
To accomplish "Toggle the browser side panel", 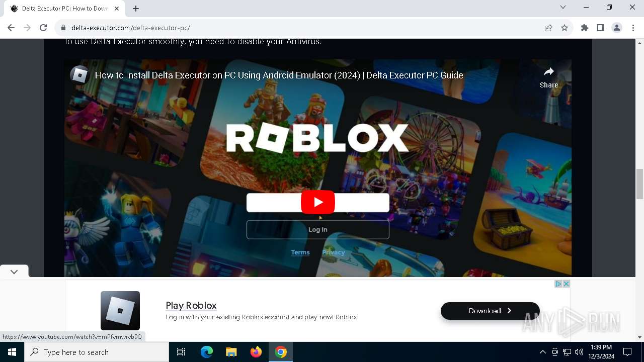I will coord(601,28).
